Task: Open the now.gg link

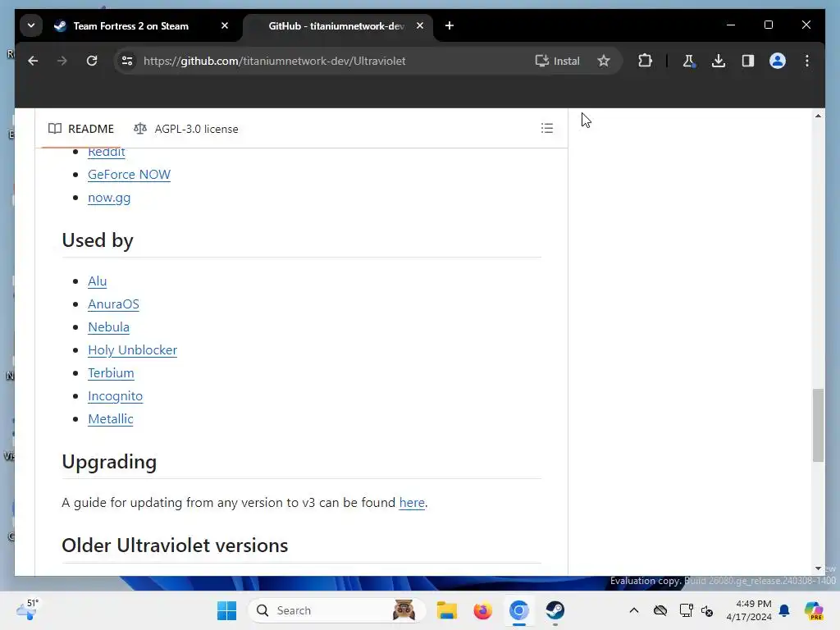Action: click(109, 198)
